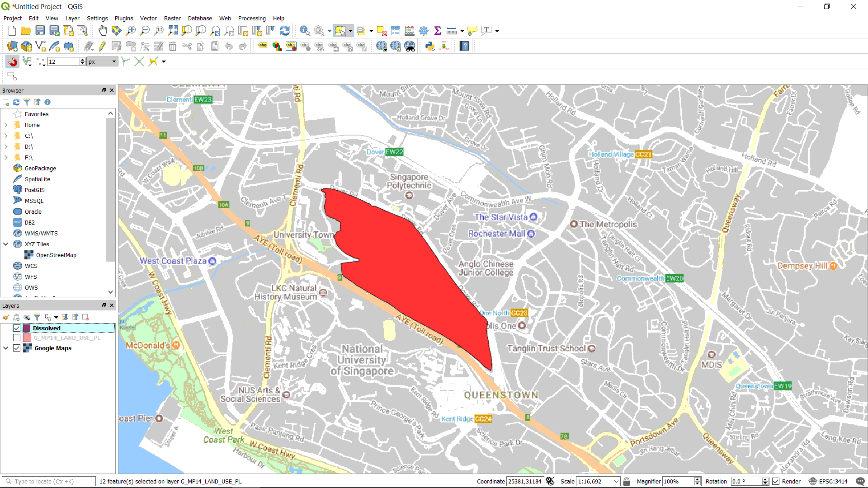Uncheck the Dissolved layer checkbox

pos(17,328)
